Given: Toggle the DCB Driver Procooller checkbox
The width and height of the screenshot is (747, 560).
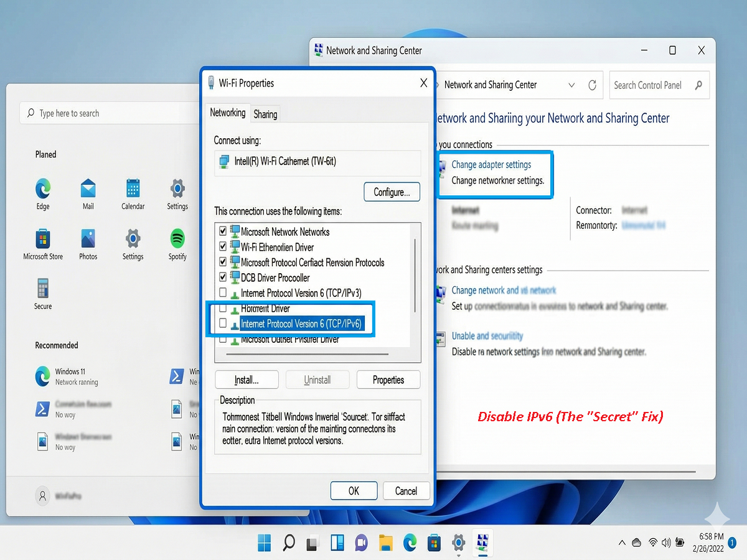Looking at the screenshot, I should 223,278.
